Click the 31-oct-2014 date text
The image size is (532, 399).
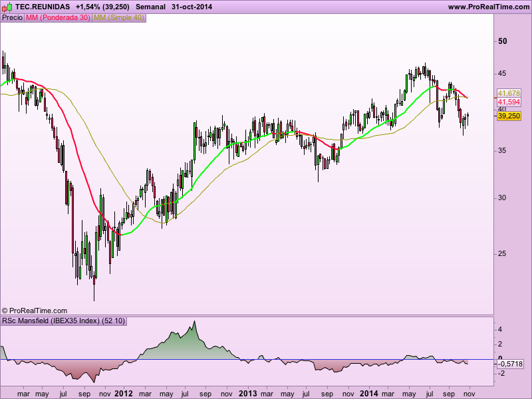(192, 7)
